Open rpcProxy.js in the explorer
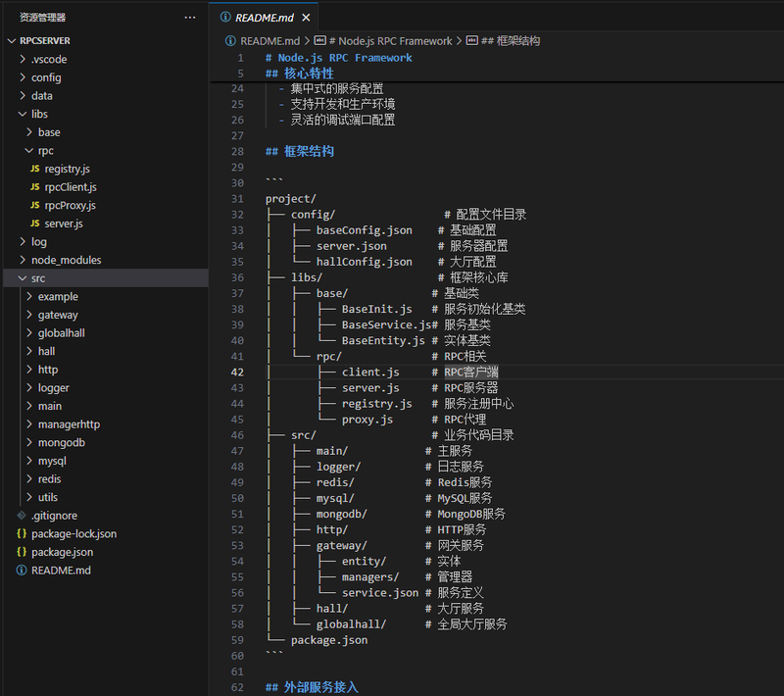784x696 pixels. 70,206
